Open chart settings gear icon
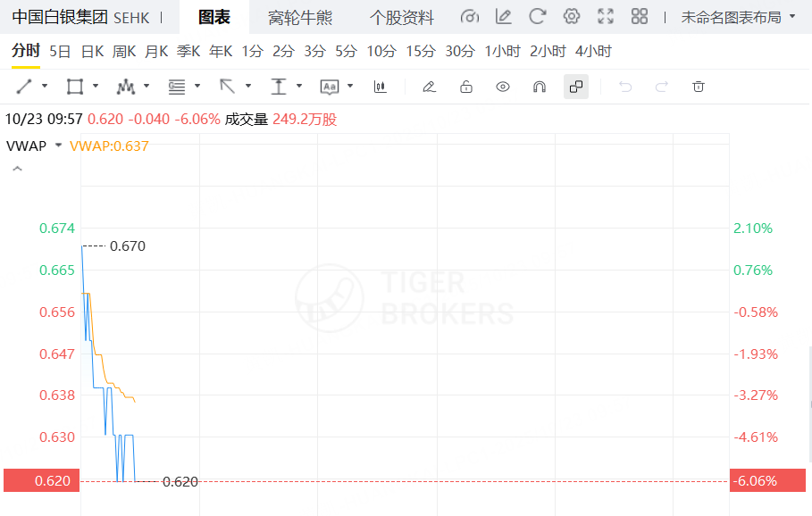Viewport: 812px width, 516px height. tap(572, 17)
